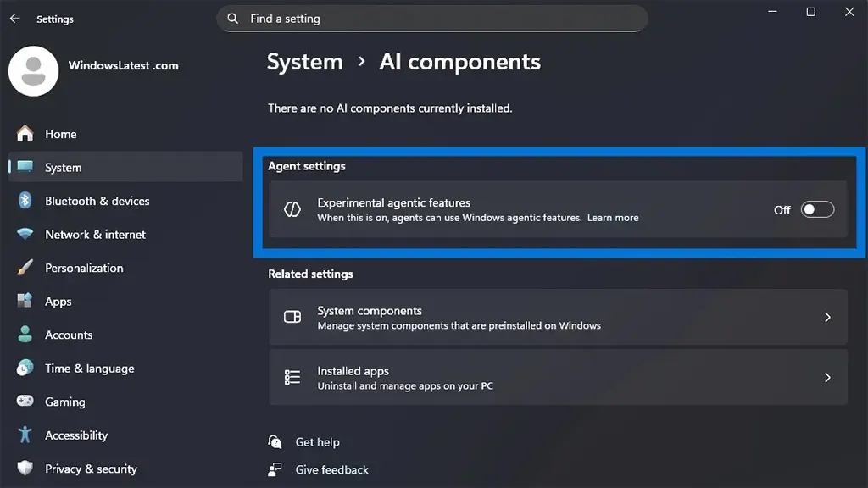Open the Apps settings section
Viewport: 868px width, 488px height.
click(58, 302)
